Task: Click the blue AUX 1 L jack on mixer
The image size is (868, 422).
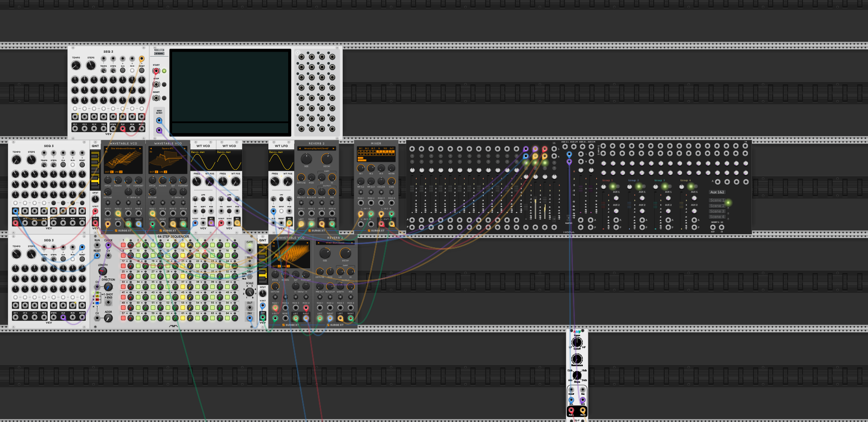Action: coord(569,154)
